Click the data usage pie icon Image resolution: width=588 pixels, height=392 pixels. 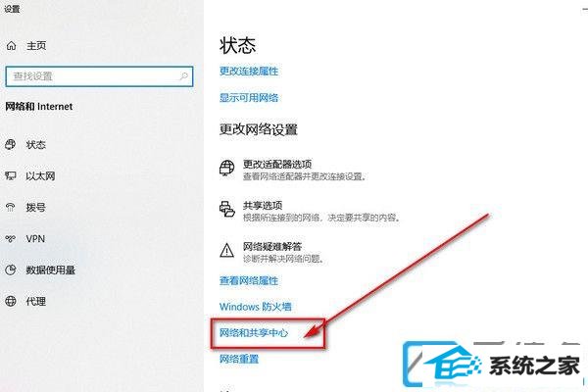point(11,269)
